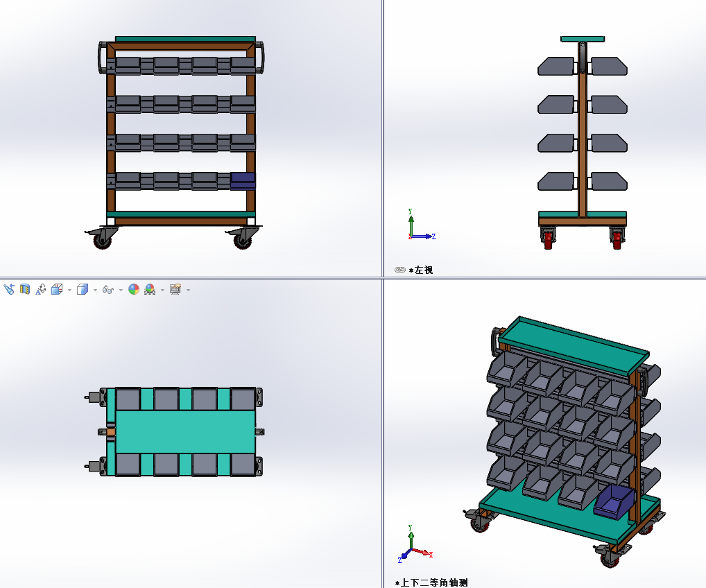Open the View Settings monitor icon
Viewport: 706px width, 588px height.
point(175,290)
